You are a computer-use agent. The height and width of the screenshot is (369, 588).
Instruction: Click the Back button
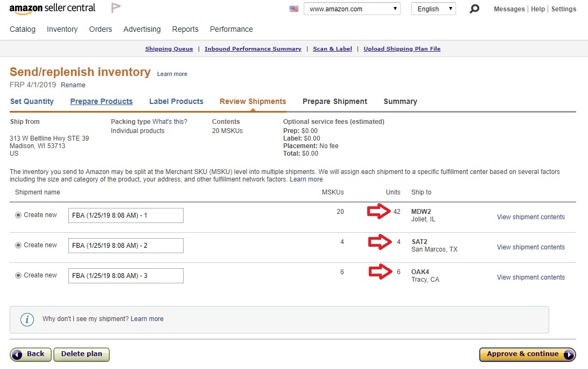point(31,354)
